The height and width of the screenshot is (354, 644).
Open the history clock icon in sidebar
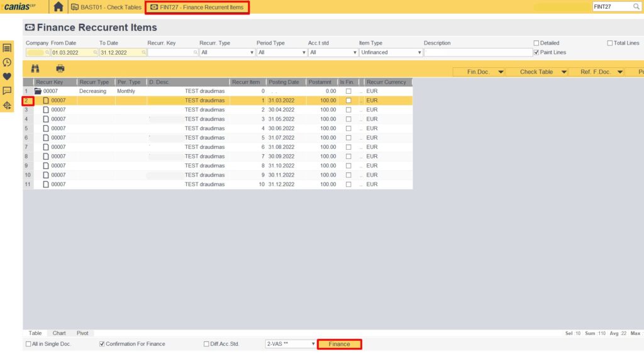point(8,62)
